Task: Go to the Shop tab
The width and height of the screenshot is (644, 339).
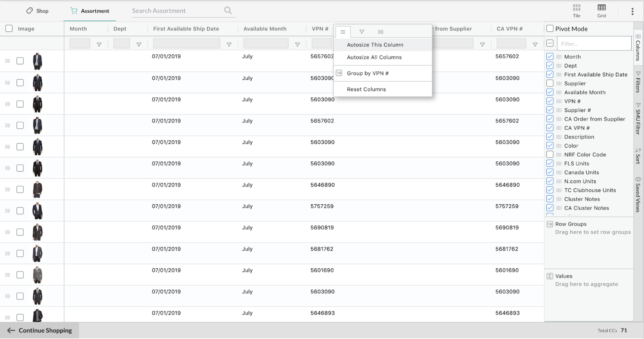Action: (x=37, y=11)
